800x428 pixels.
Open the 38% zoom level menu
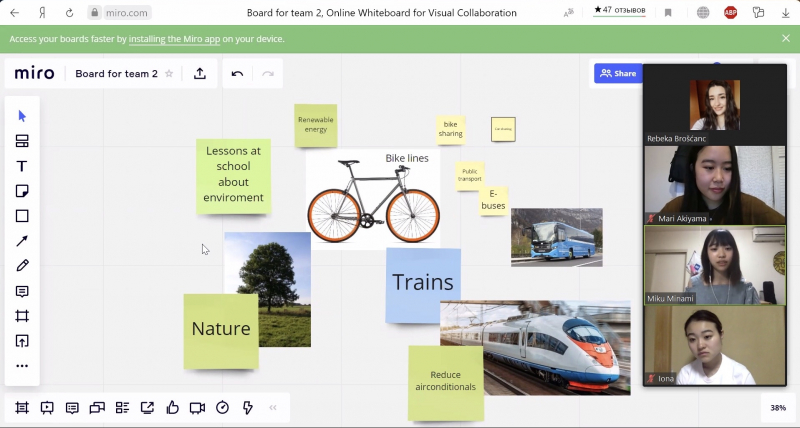(x=777, y=408)
